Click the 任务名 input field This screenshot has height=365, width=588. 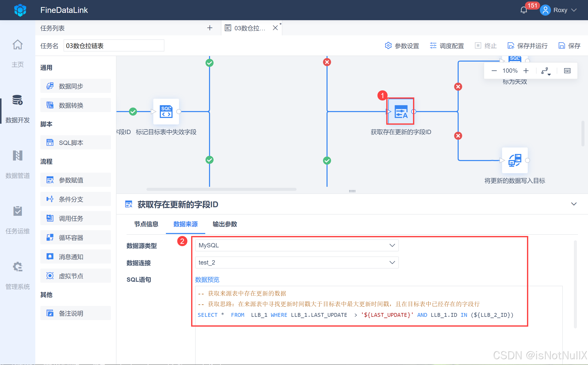[114, 46]
